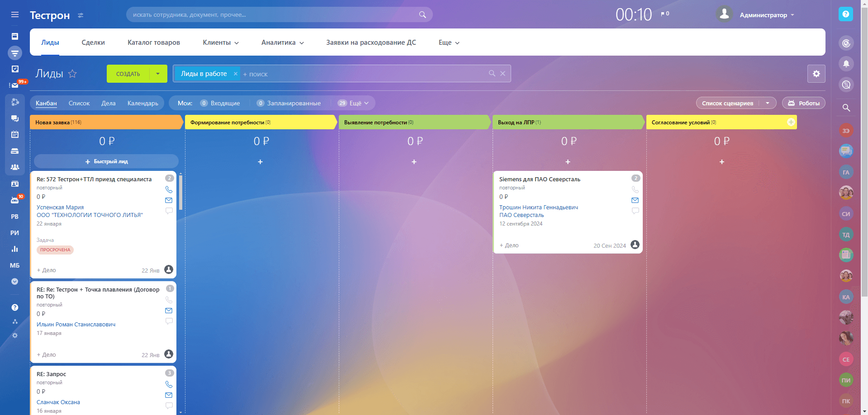868x415 pixels.
Task: Switch to the Список view
Action: [79, 103]
